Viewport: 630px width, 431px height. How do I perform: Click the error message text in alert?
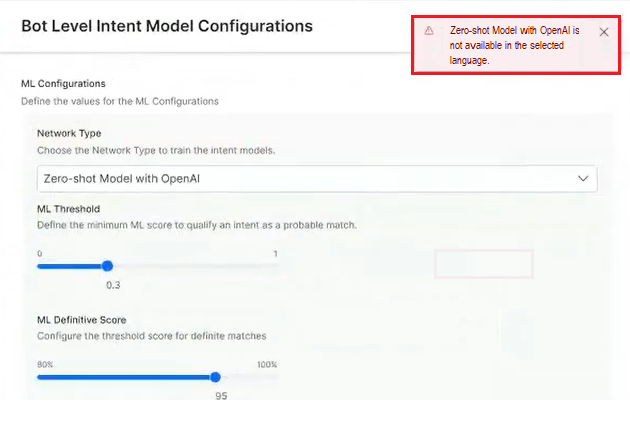[515, 46]
